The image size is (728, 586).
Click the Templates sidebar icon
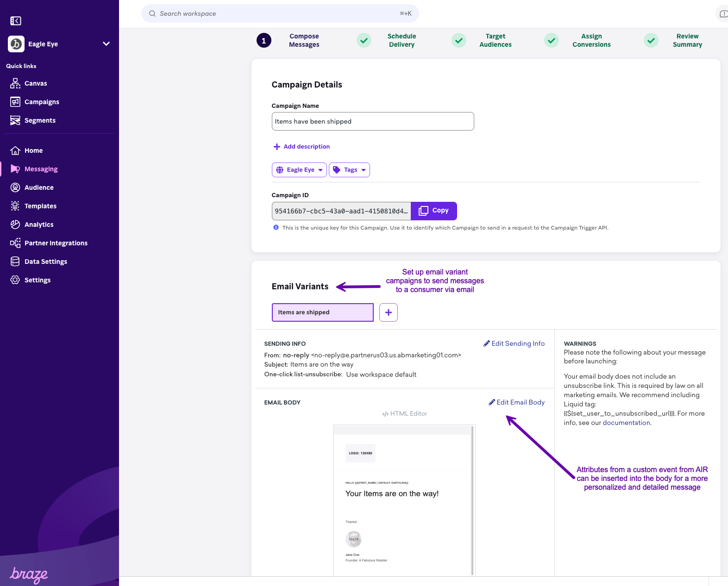point(15,206)
